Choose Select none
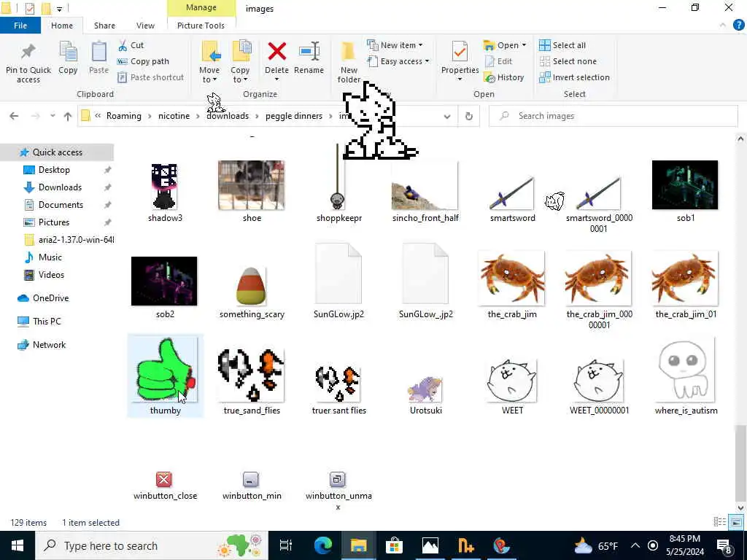The height and width of the screenshot is (560, 747). coord(568,61)
